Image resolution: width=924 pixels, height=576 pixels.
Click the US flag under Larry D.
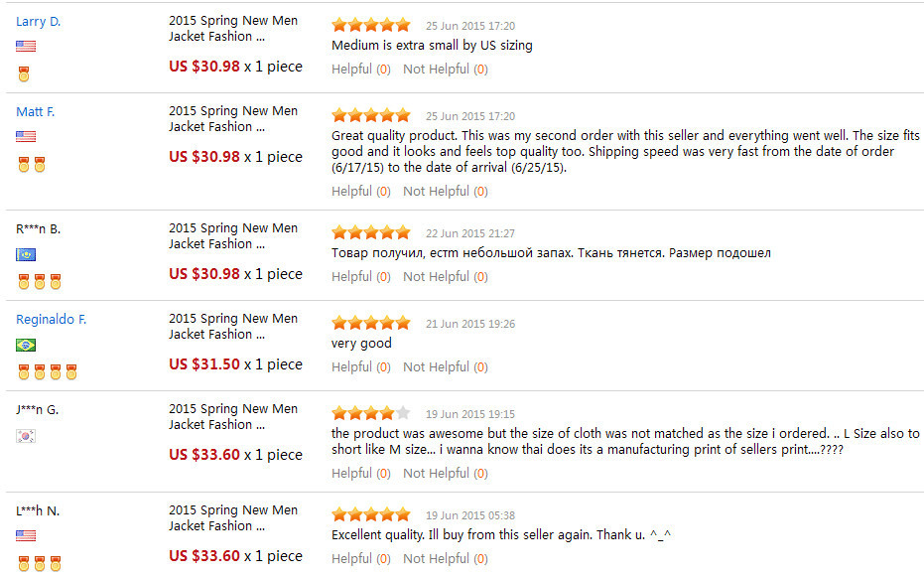click(26, 46)
